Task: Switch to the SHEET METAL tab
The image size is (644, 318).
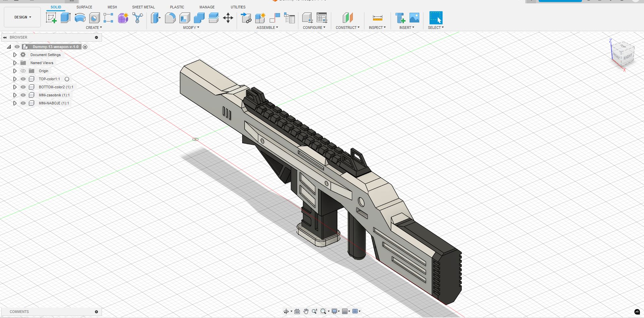Action: 144,7
